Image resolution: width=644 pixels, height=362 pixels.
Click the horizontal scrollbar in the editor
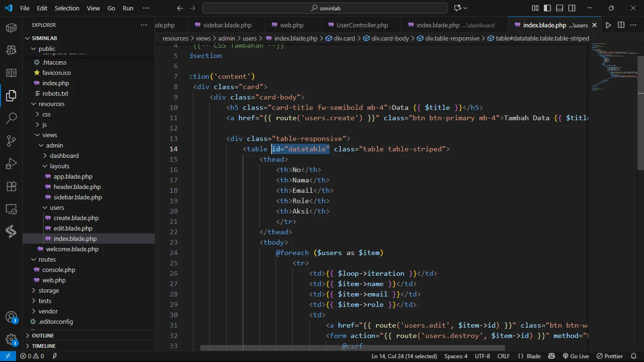[x=353, y=348]
